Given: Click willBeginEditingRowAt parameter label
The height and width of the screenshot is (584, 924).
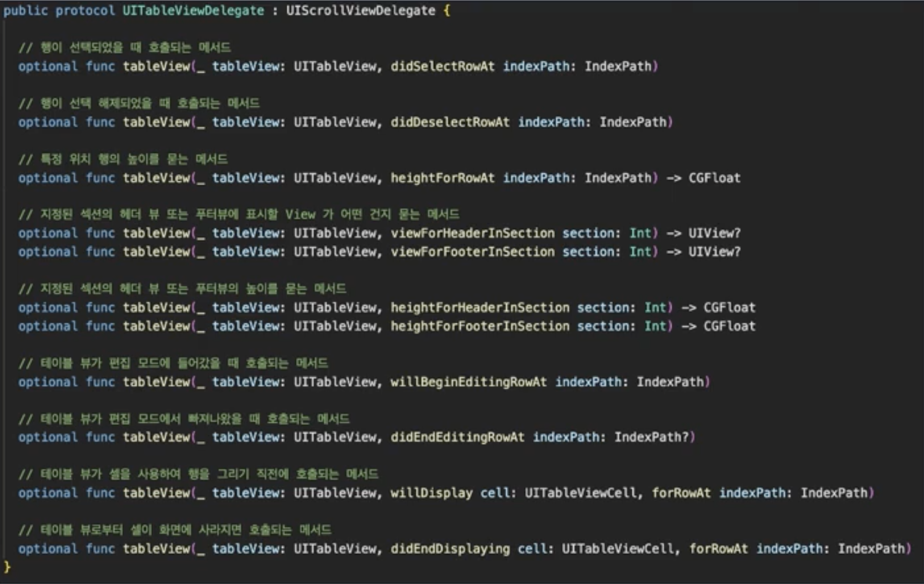Looking at the screenshot, I should [469, 382].
